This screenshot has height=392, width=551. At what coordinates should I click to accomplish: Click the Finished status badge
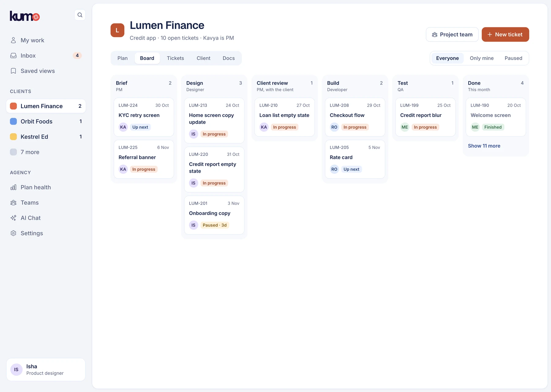tap(493, 127)
